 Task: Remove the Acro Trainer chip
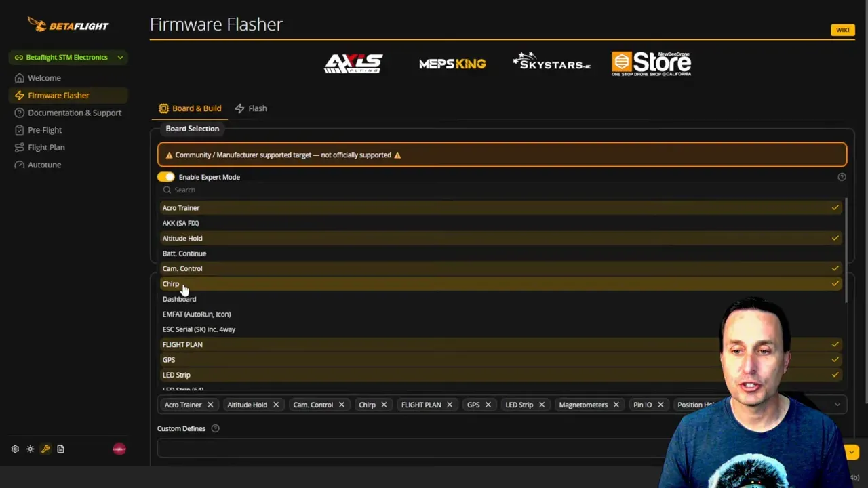[210, 405]
